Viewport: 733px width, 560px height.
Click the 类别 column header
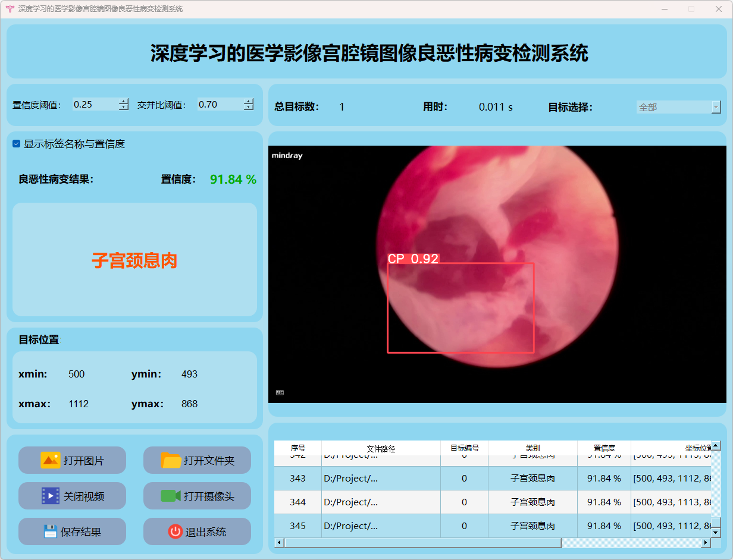click(532, 448)
